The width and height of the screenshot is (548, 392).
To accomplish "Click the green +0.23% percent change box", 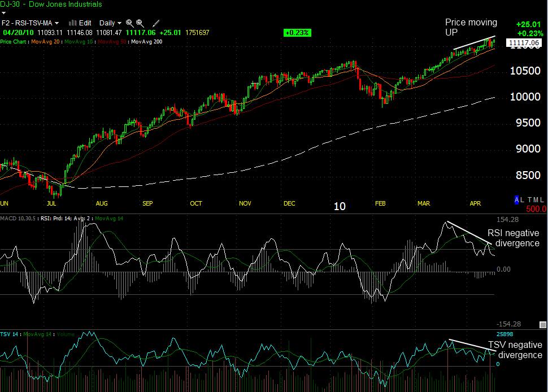I will (297, 33).
